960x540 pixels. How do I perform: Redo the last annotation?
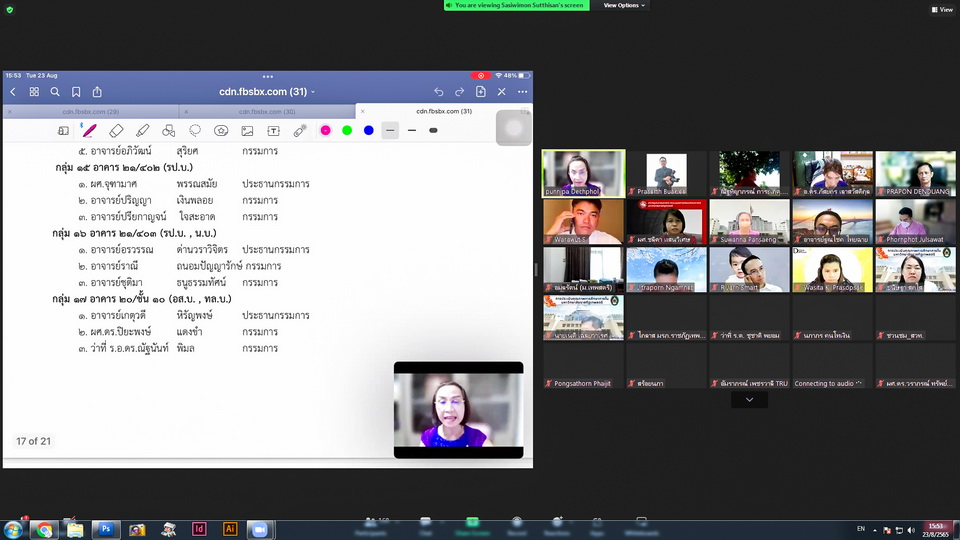coord(459,92)
